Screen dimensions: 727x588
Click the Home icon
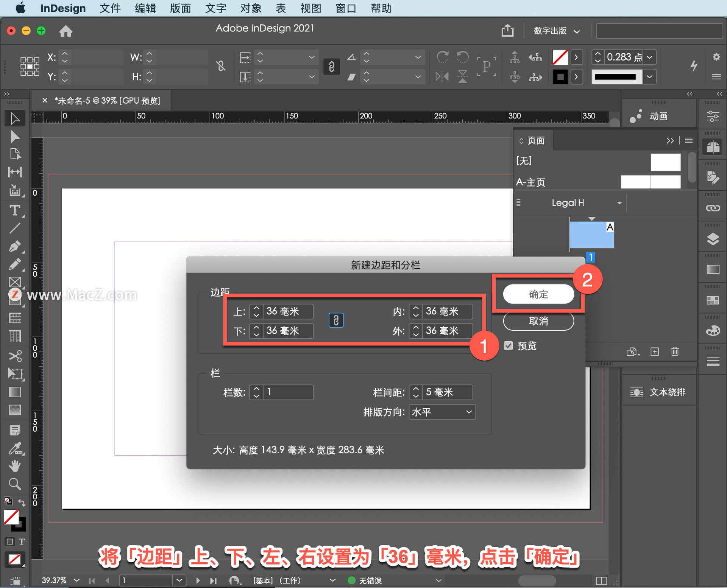(x=66, y=31)
